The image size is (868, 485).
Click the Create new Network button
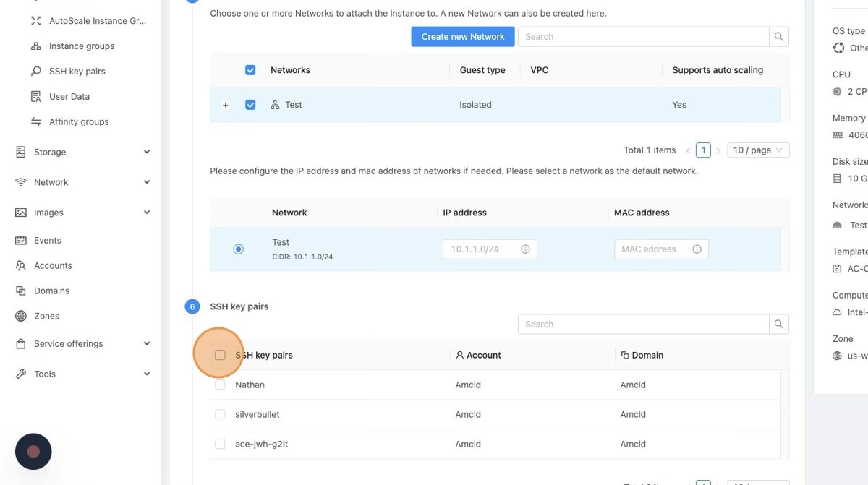[463, 37]
